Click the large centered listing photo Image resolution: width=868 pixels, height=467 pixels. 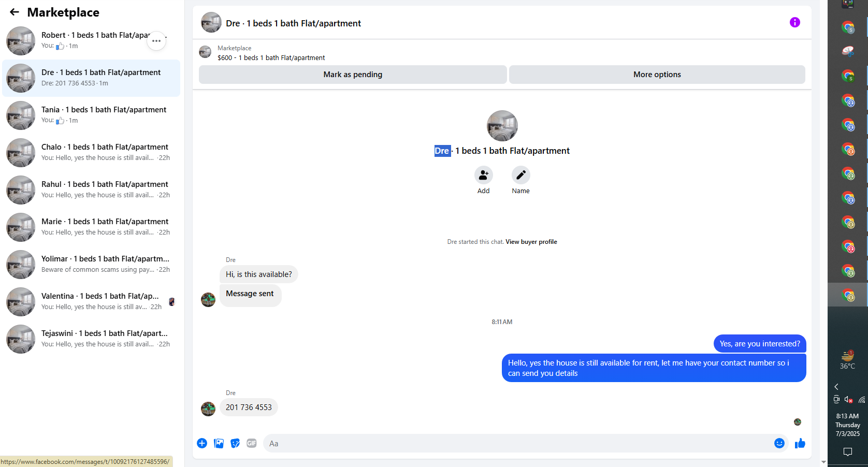(x=502, y=126)
